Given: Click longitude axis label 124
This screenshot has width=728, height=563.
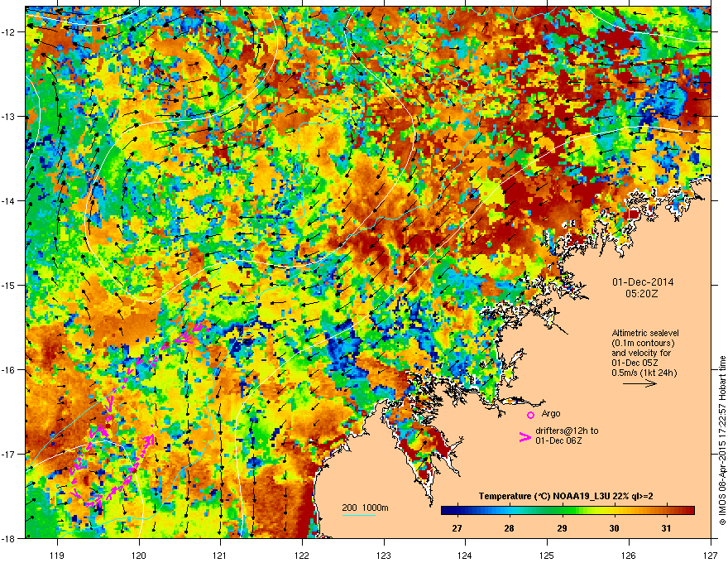Looking at the screenshot, I should click(x=465, y=555).
